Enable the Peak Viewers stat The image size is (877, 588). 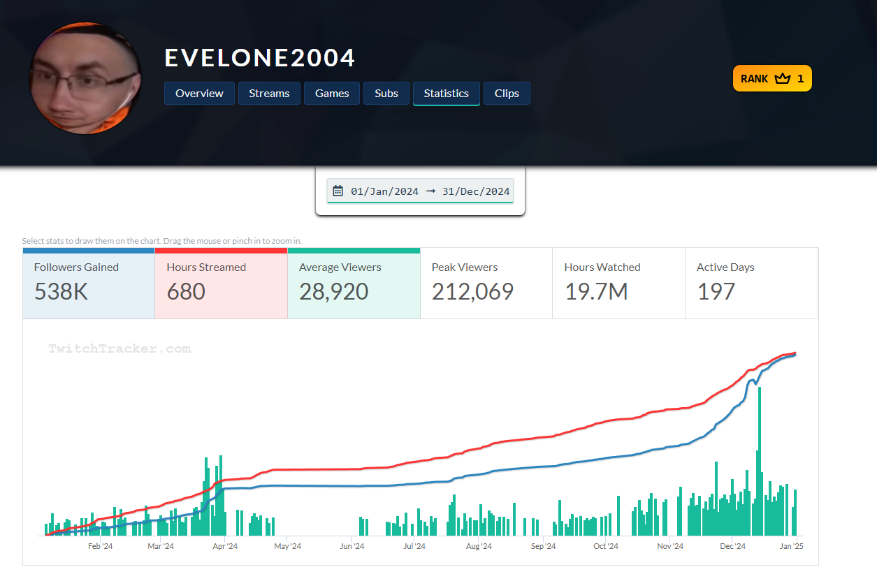click(x=486, y=284)
